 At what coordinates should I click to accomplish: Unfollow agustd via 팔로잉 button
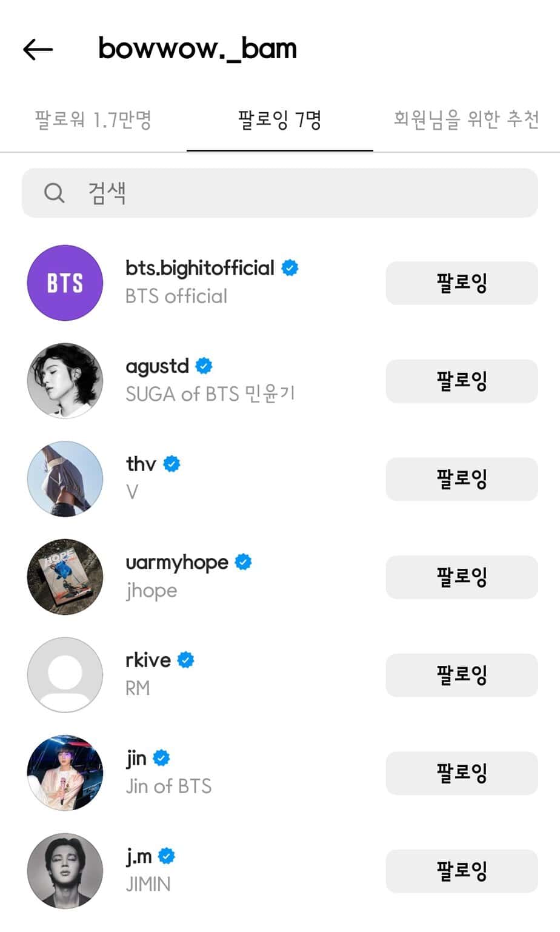[x=461, y=381]
